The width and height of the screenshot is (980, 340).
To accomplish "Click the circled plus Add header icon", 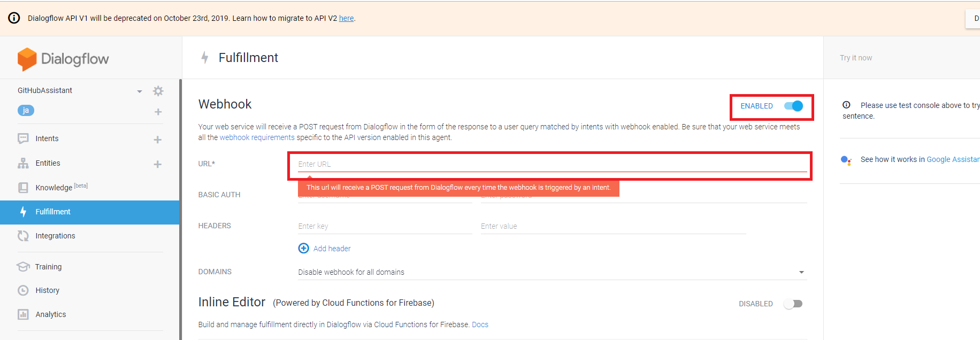I will (x=303, y=248).
